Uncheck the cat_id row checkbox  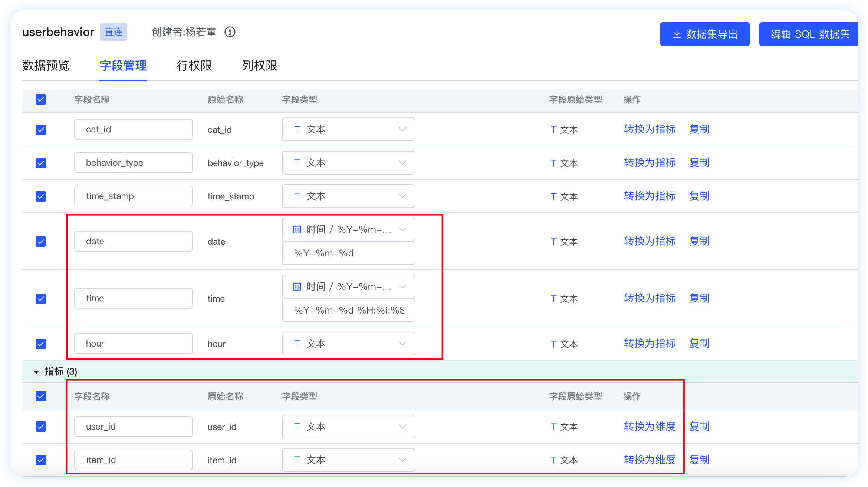coord(41,130)
